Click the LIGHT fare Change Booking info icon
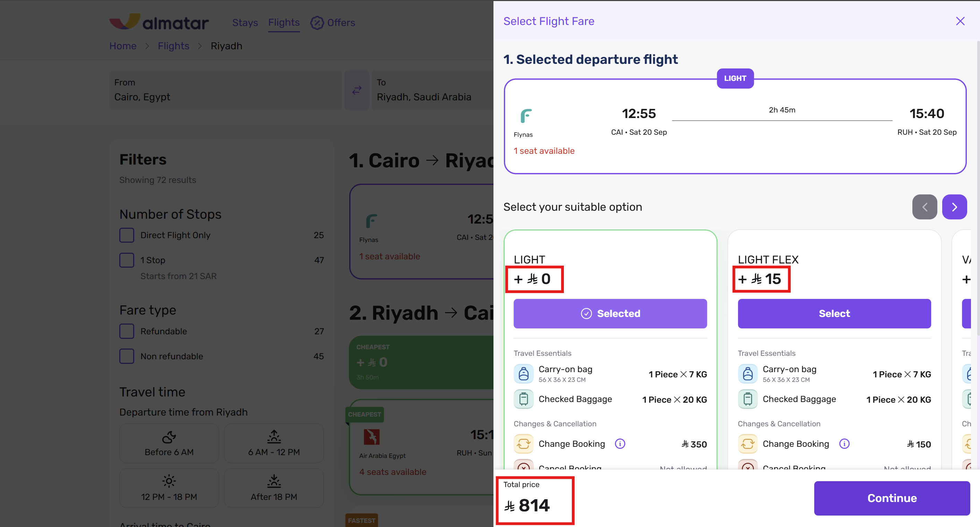980x527 pixels. click(x=620, y=444)
